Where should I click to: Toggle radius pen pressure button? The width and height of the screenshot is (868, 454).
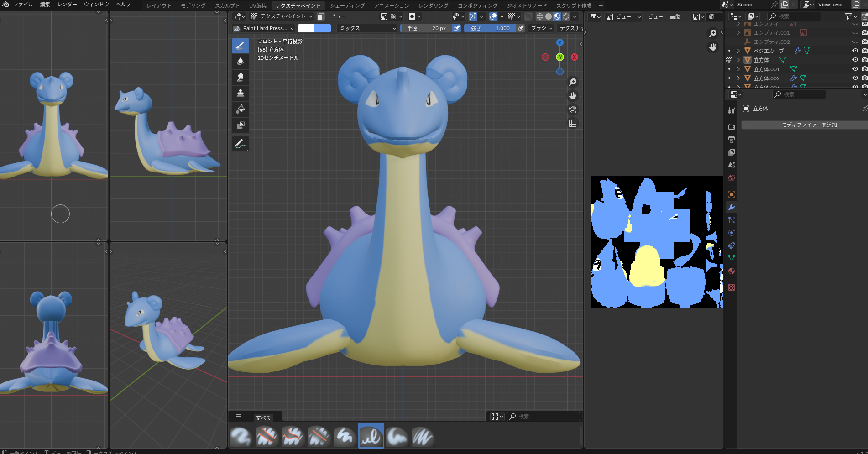pos(456,28)
